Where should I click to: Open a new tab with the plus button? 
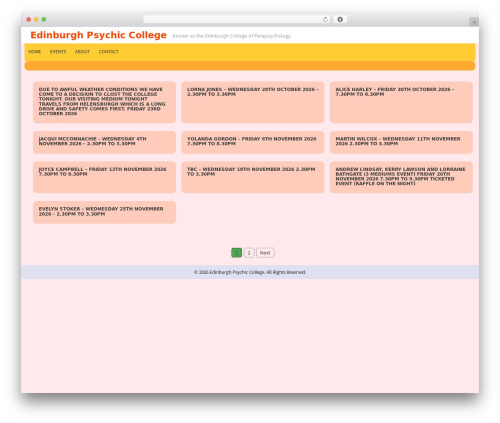click(474, 22)
